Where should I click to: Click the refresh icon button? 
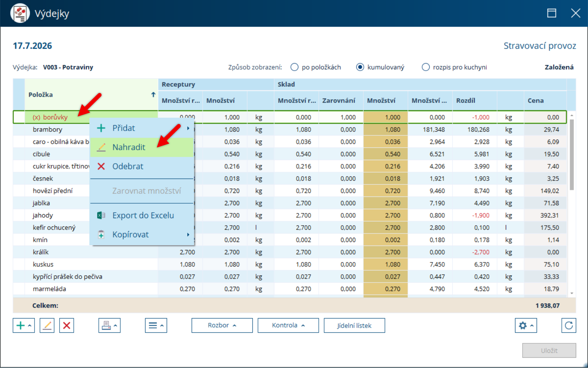tap(569, 325)
